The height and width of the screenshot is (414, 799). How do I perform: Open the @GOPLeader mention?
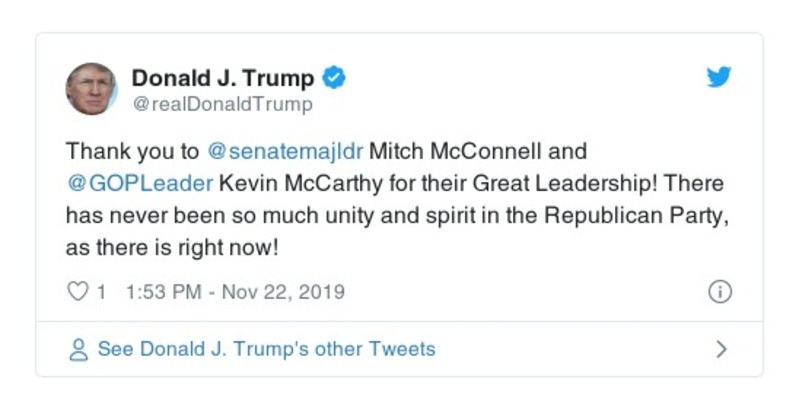pos(125,186)
